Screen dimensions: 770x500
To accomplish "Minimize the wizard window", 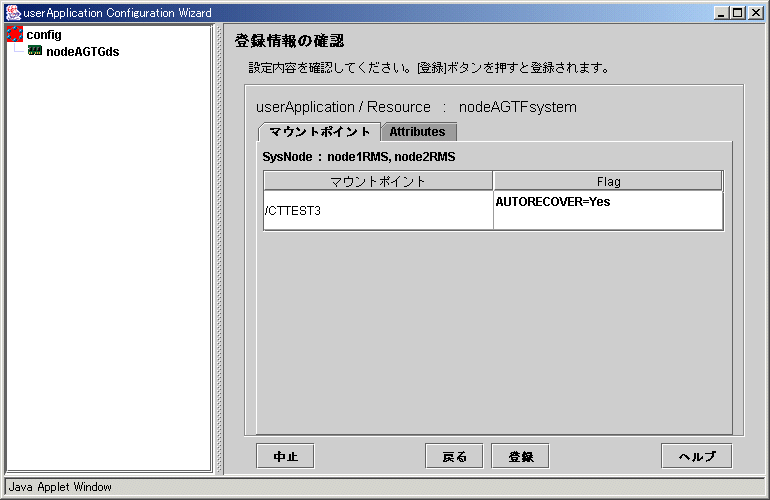I will click(x=721, y=13).
